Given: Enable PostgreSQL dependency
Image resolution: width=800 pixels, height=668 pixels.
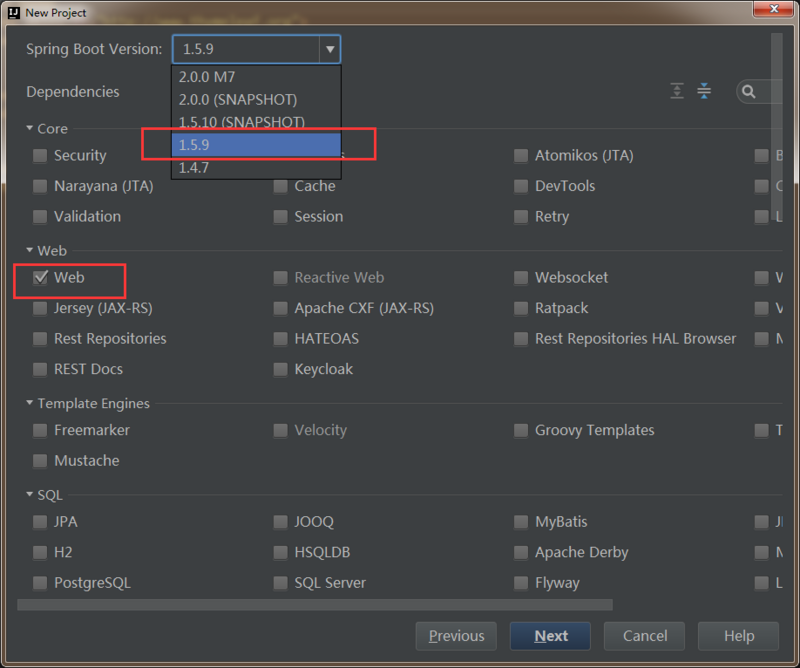Looking at the screenshot, I should coord(40,583).
